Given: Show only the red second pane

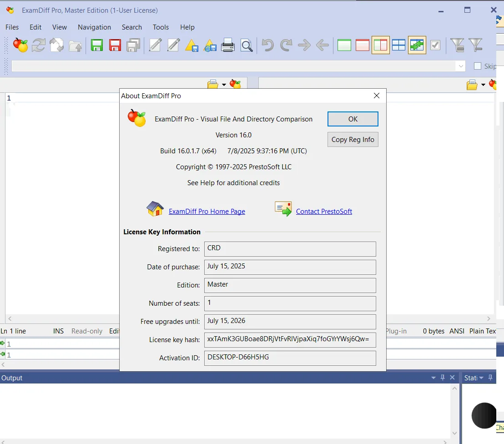Looking at the screenshot, I should click(x=363, y=45).
